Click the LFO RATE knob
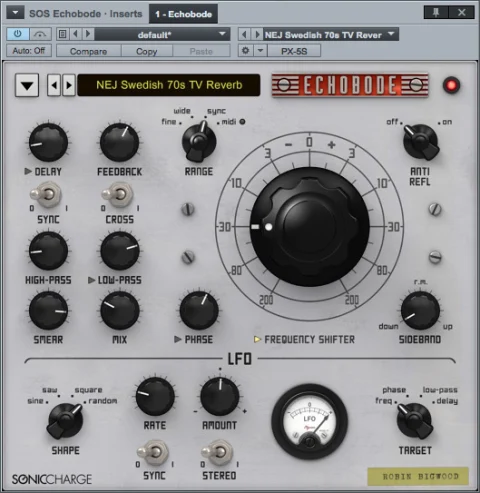This screenshot has height=493, width=480. pyautogui.click(x=155, y=396)
